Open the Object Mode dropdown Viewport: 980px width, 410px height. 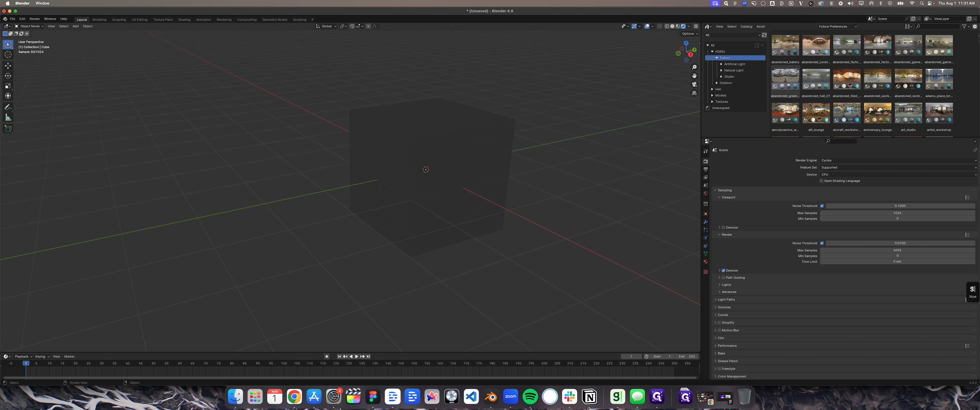pyautogui.click(x=29, y=26)
